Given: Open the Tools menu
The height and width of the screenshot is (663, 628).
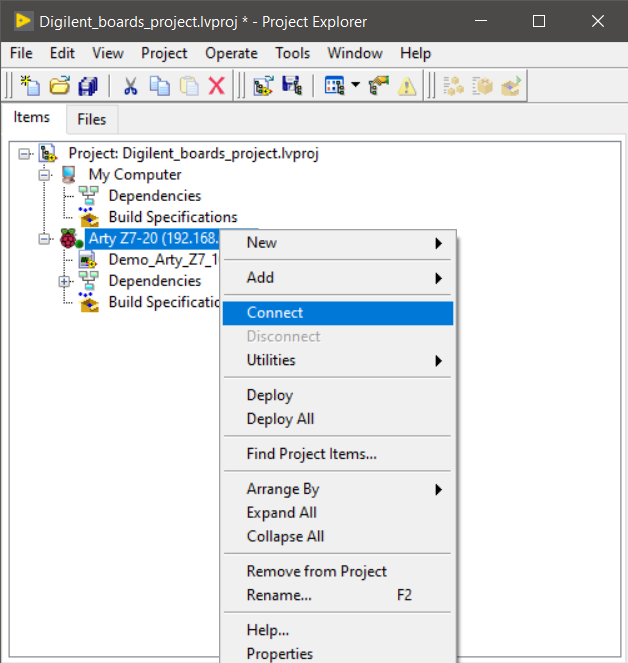Looking at the screenshot, I should tap(293, 53).
